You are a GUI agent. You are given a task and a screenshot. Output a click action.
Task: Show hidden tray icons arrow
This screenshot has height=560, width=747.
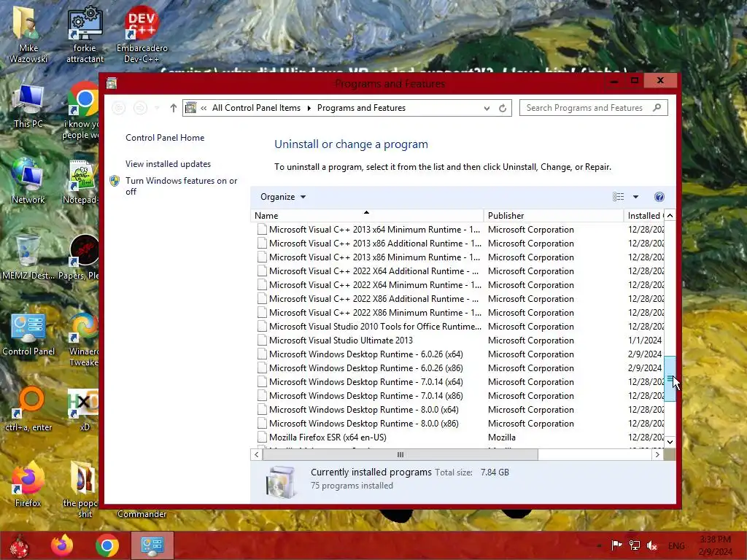pyautogui.click(x=600, y=545)
